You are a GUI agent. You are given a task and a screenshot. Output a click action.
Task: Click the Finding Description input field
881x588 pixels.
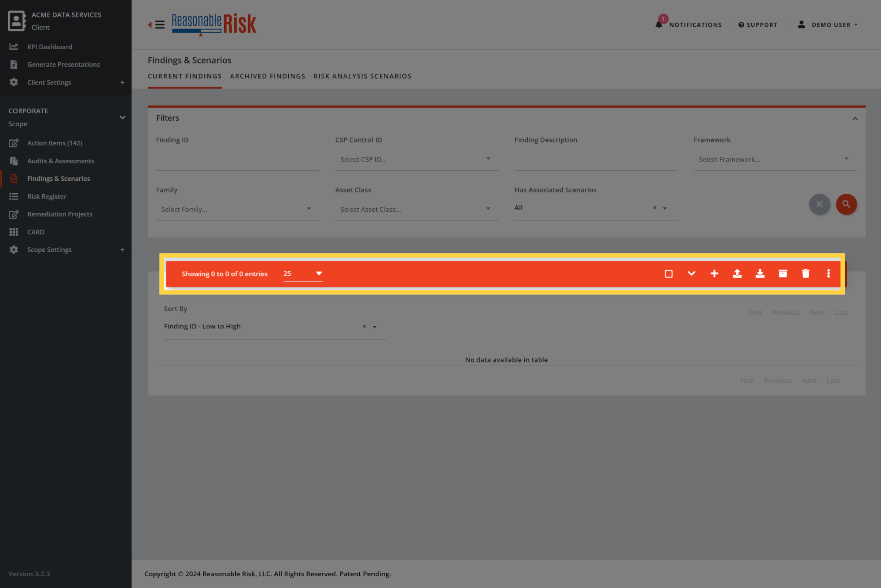coord(596,160)
